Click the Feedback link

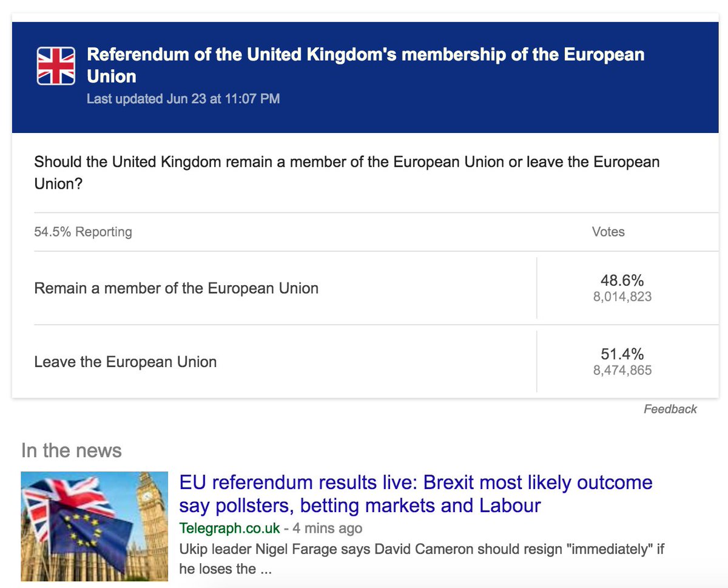(x=670, y=409)
